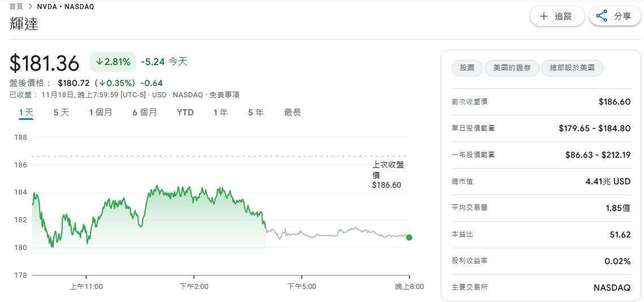This screenshot has height=302, width=644.
Task: Click the breadcrumb chevron after 首頁
Action: click(30, 7)
